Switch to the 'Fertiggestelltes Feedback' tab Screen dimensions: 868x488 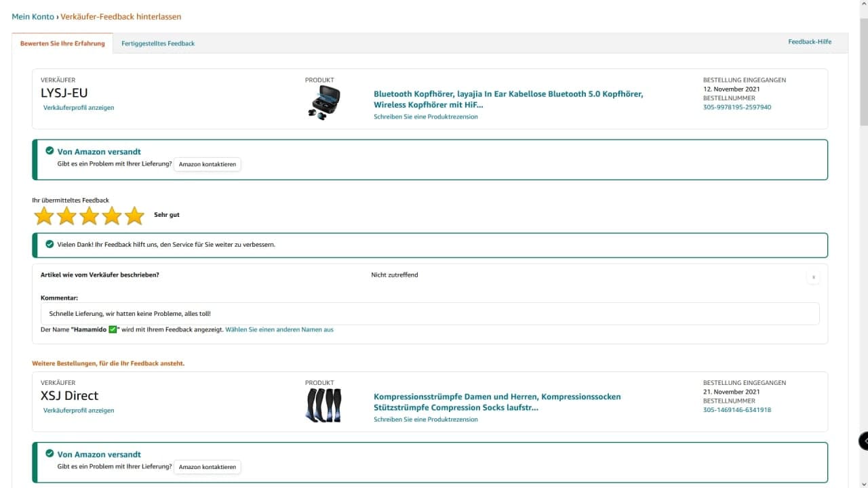tap(158, 43)
